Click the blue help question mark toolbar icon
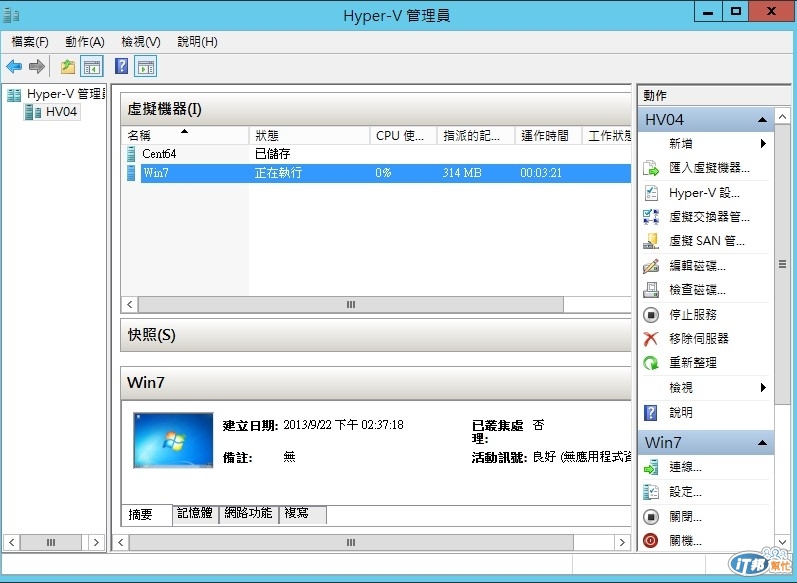797x583 pixels. pos(121,66)
